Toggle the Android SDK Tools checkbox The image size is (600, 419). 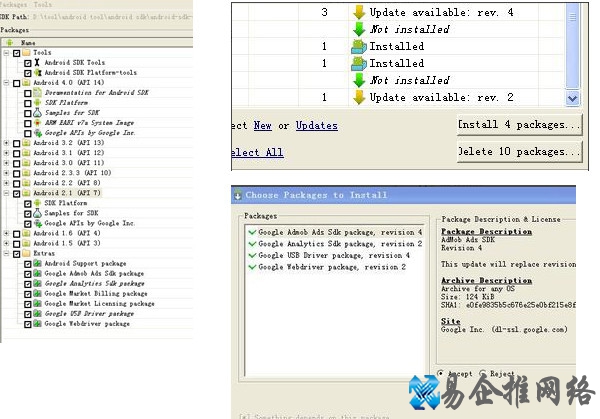point(28,63)
